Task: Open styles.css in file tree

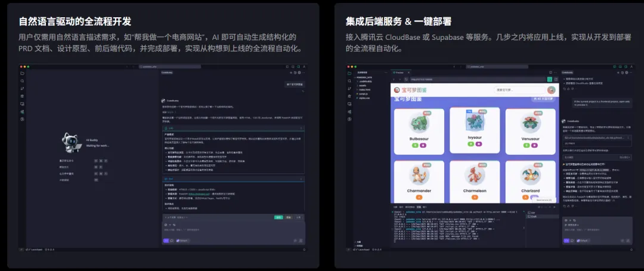Action: (x=364, y=98)
